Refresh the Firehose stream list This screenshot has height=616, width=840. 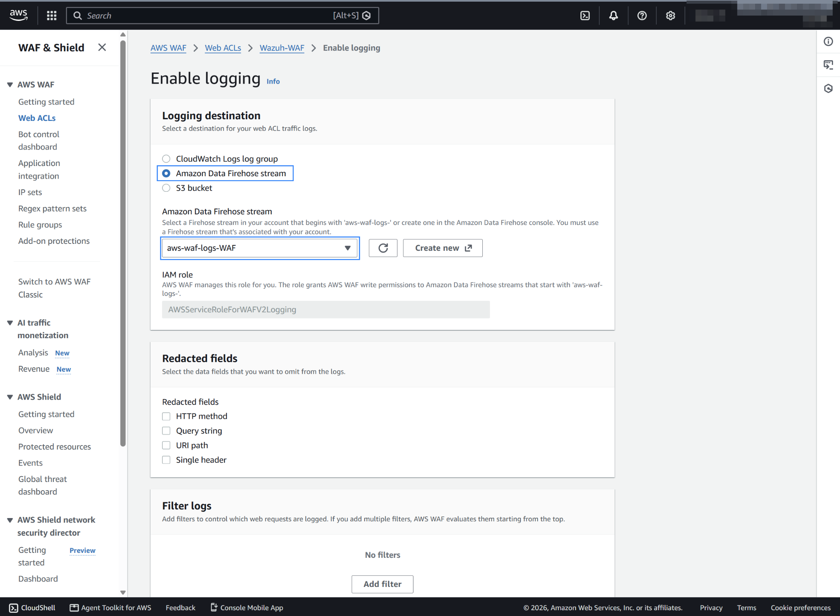click(x=383, y=248)
